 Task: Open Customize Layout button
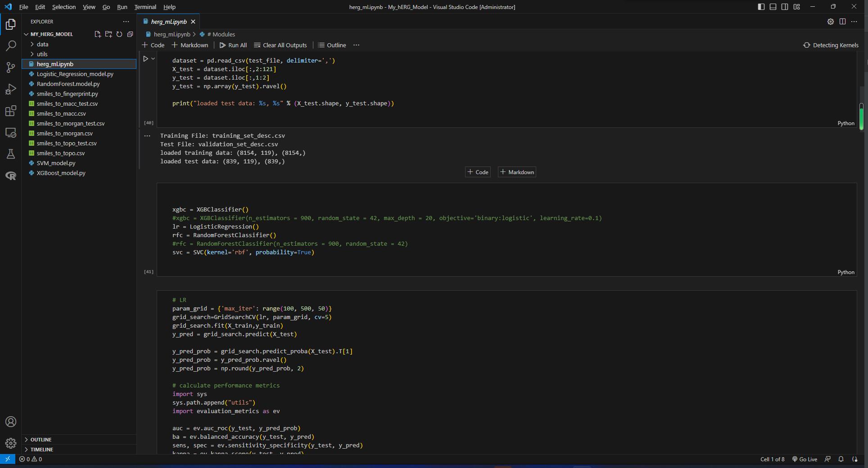pyautogui.click(x=796, y=7)
